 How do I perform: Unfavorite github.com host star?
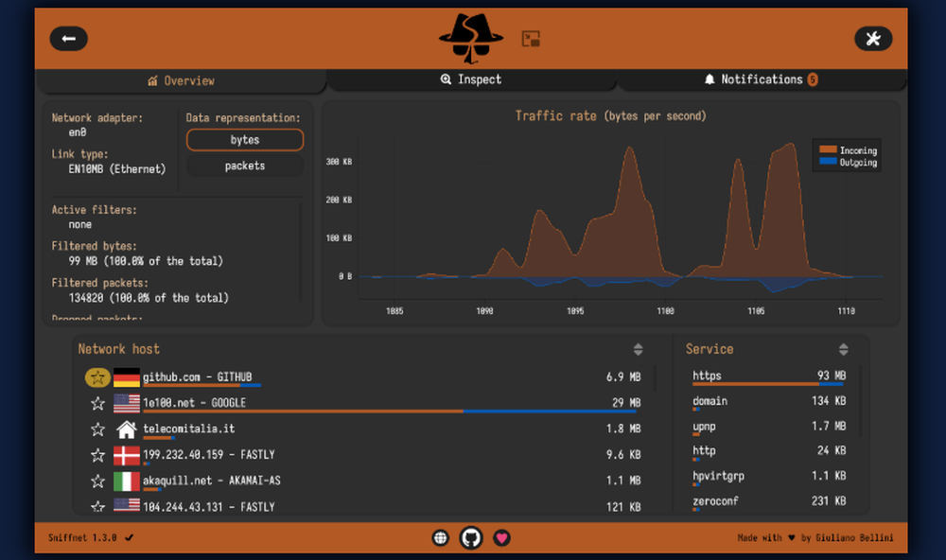tap(97, 377)
